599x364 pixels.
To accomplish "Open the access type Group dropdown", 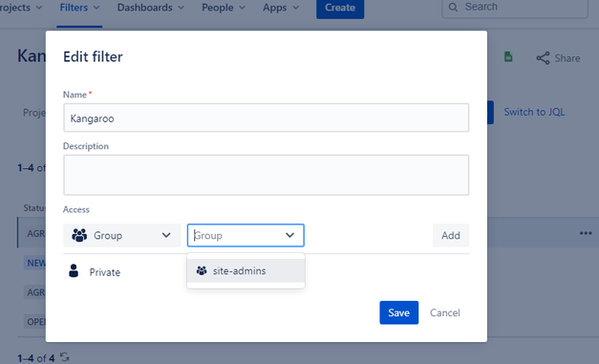I will click(x=122, y=235).
